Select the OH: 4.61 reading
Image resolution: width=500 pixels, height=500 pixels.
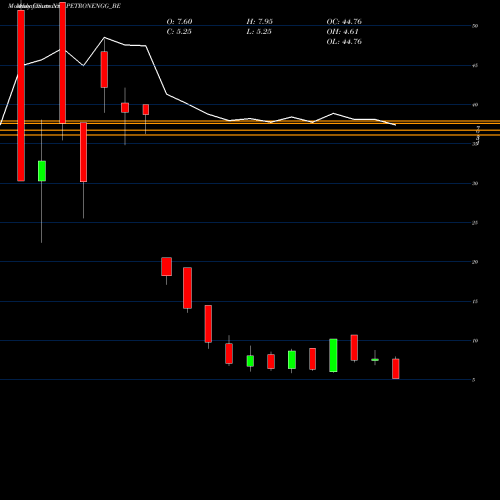(x=342, y=31)
